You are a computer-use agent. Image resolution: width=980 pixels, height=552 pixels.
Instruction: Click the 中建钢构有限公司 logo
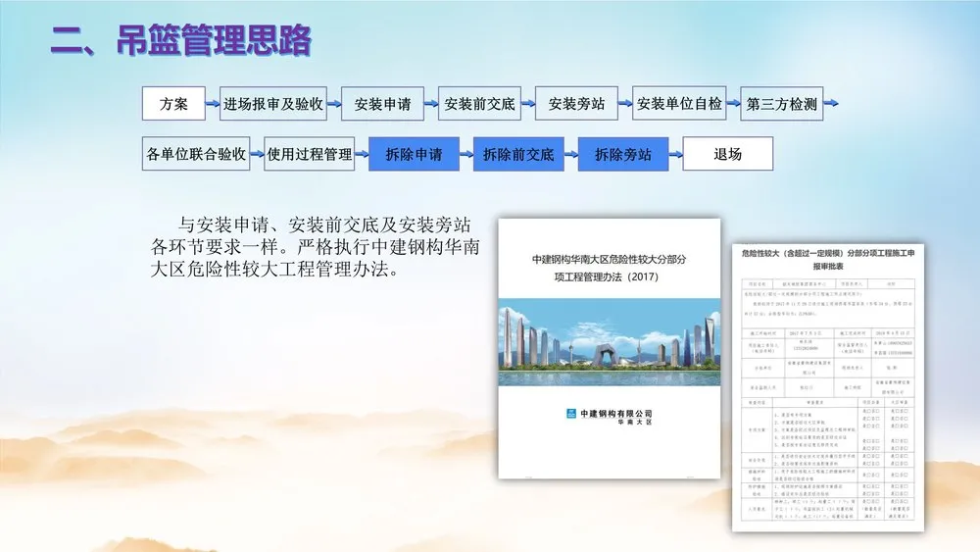[610, 417]
